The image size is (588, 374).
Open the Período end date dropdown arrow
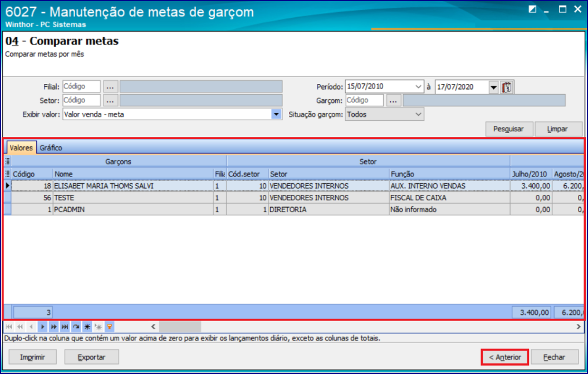[x=493, y=87]
